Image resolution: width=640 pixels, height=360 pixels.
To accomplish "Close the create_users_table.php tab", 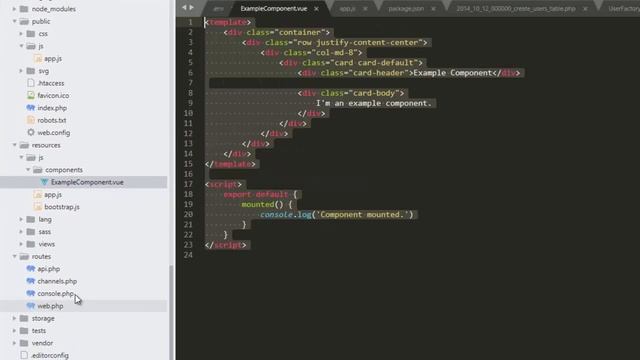I will coord(585,9).
